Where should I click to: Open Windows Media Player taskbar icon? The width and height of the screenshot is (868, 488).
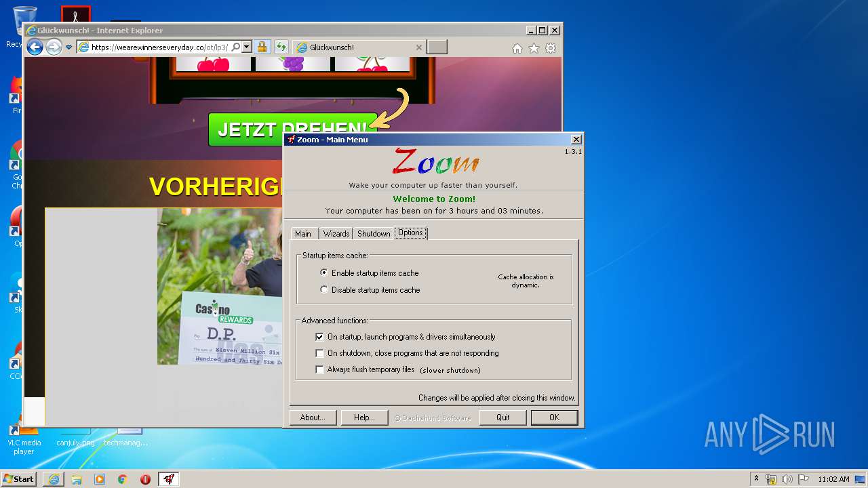point(100,479)
